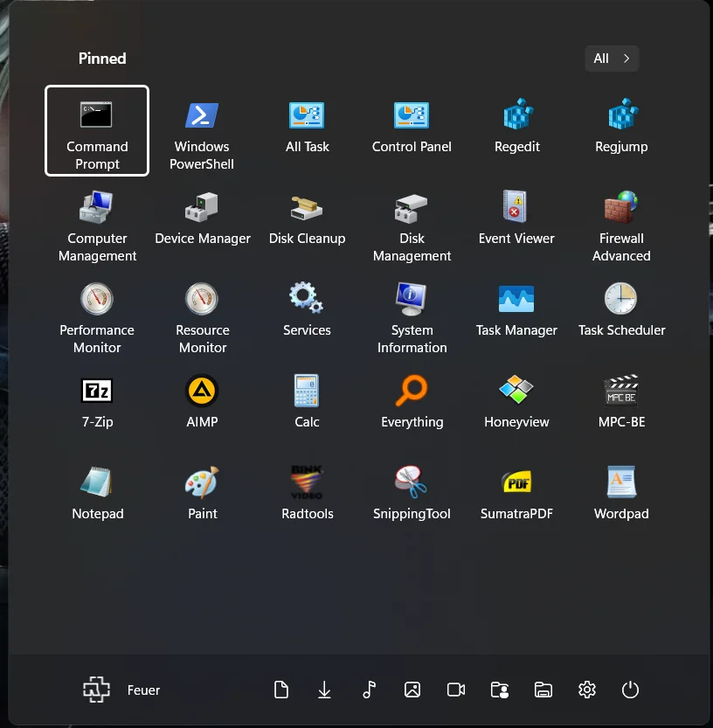Open Control Panel
The width and height of the screenshot is (713, 728).
[412, 130]
